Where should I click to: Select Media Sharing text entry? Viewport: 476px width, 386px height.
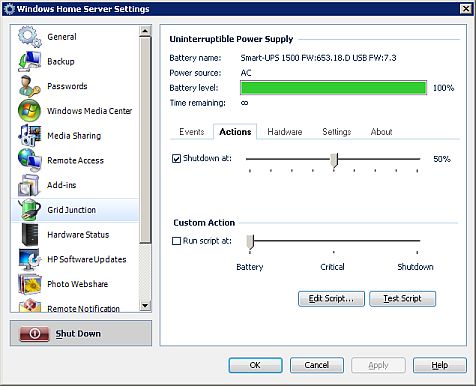(x=74, y=136)
